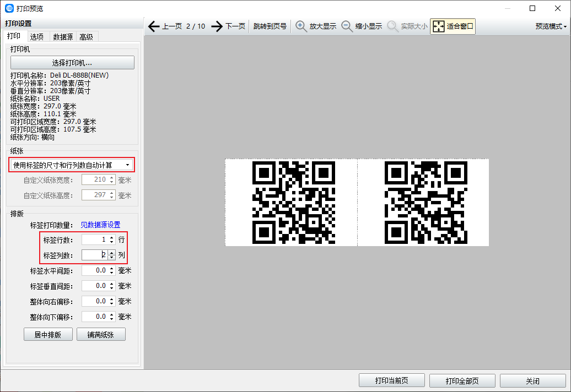Increase 标签水平间距 with the up arrow
The width and height of the screenshot is (571, 392).
click(112, 268)
